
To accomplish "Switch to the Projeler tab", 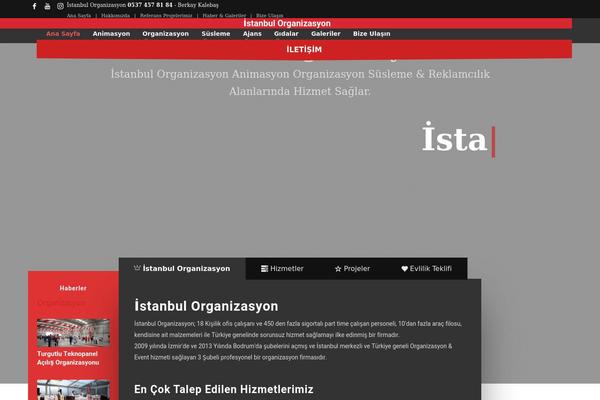I will (x=352, y=269).
